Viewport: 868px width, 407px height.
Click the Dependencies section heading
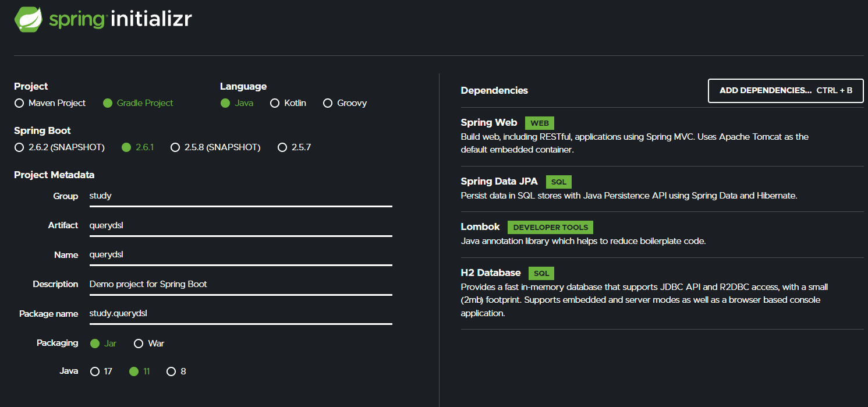494,91
